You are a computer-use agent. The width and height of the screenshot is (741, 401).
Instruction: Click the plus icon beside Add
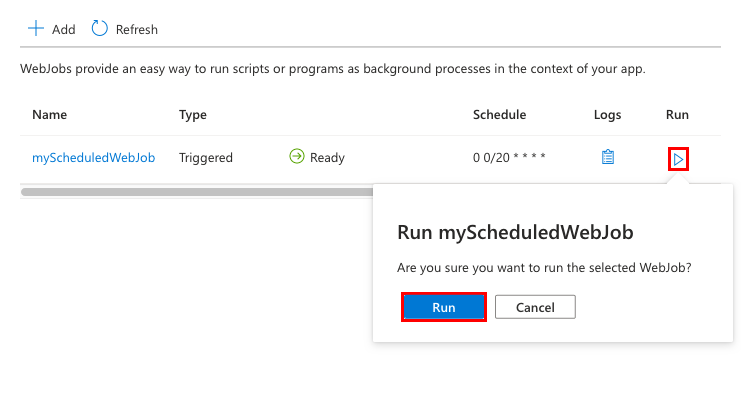coord(36,29)
